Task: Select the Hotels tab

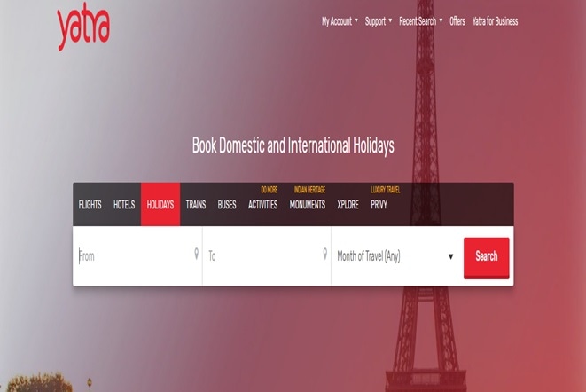Action: click(x=124, y=205)
